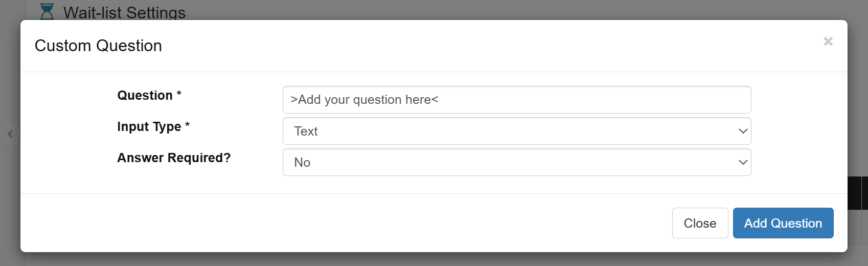Click the hourglass icon beside Wait-list Settings
The height and width of the screenshot is (266, 868).
[x=47, y=11]
